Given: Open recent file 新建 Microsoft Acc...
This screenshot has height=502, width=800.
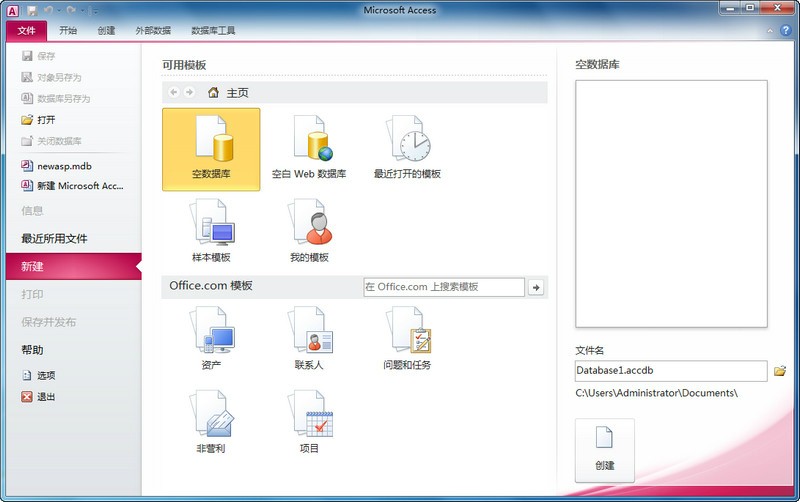Looking at the screenshot, I should (72, 186).
